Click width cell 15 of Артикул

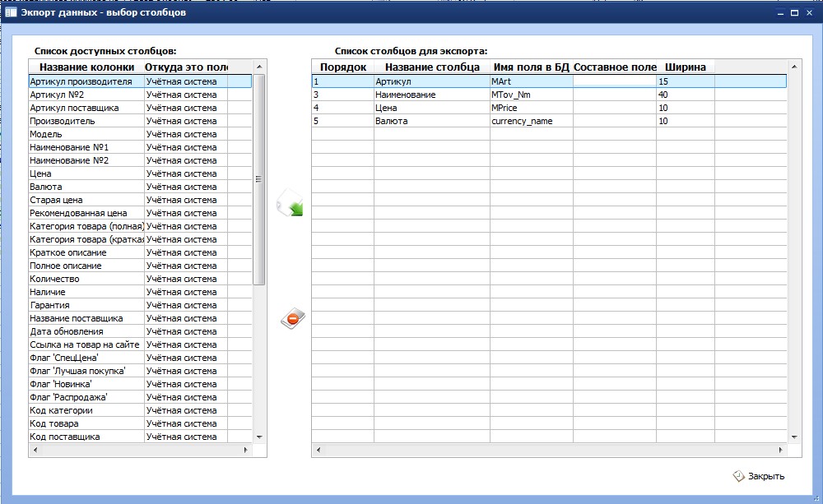coord(686,81)
